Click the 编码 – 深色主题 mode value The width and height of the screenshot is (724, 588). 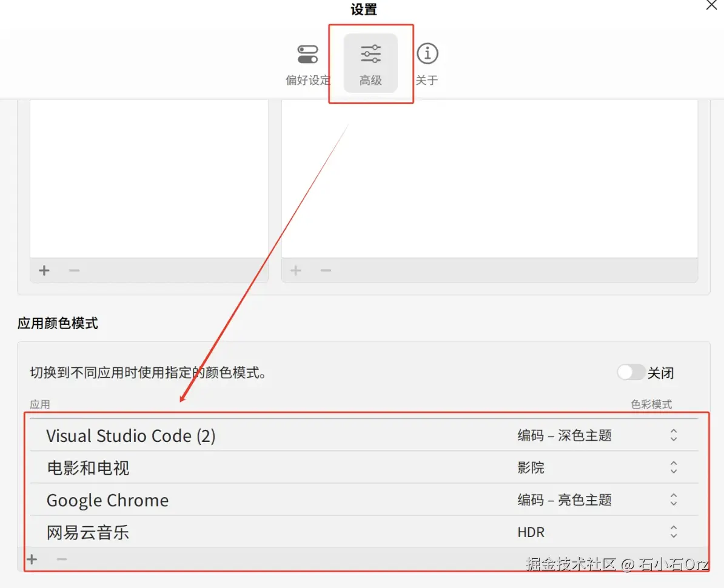point(565,435)
